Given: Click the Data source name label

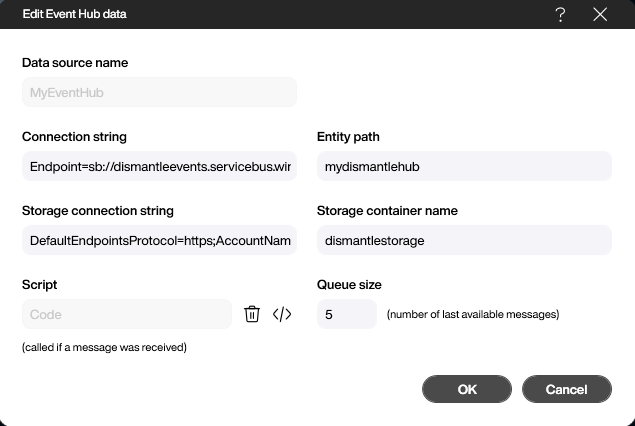Looking at the screenshot, I should point(75,63).
